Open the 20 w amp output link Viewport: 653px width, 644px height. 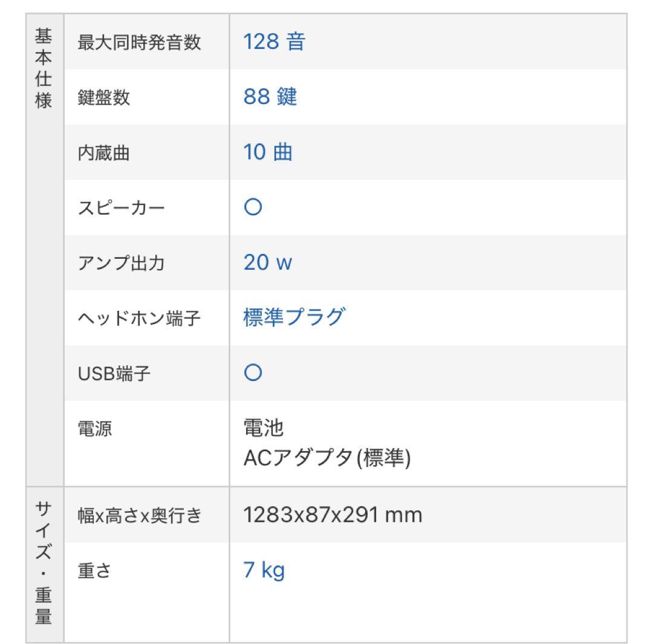tap(268, 262)
